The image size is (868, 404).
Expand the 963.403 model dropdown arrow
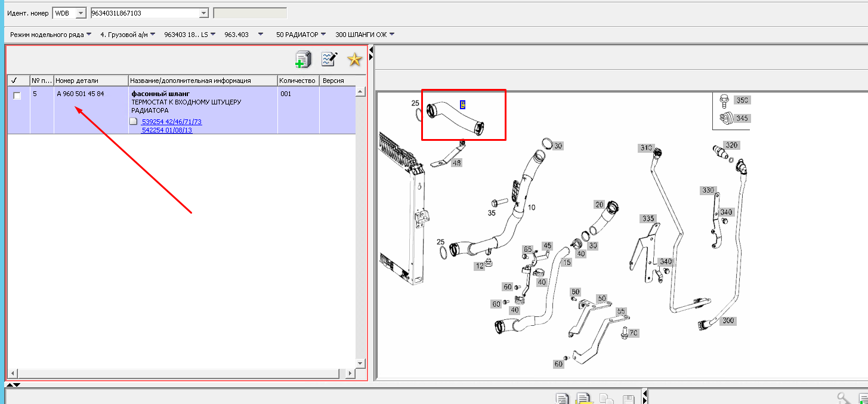[x=260, y=35]
